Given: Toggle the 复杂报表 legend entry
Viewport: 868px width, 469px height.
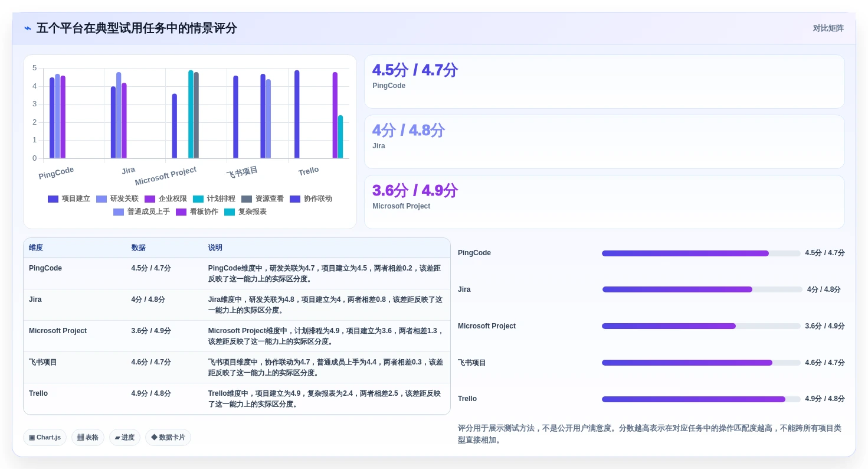Looking at the screenshot, I should click(245, 212).
